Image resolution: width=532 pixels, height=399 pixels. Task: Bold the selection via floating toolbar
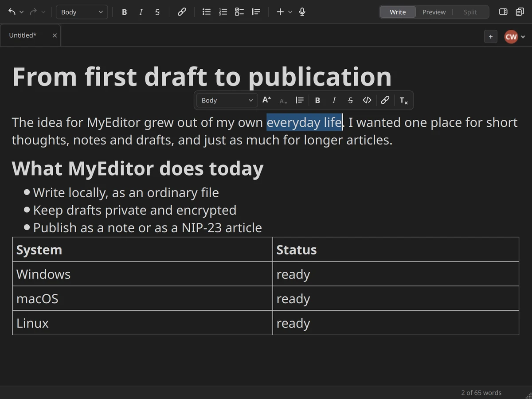pyautogui.click(x=317, y=101)
